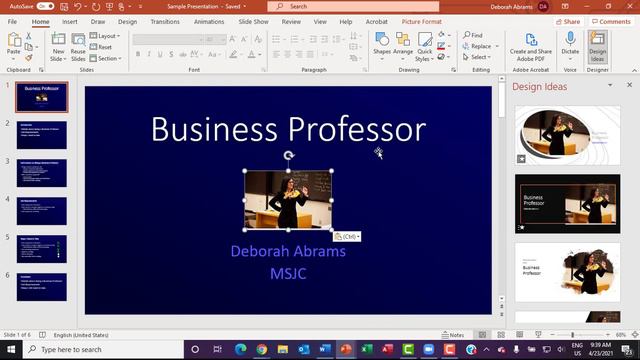Toggle Italic formatting

tap(149, 54)
